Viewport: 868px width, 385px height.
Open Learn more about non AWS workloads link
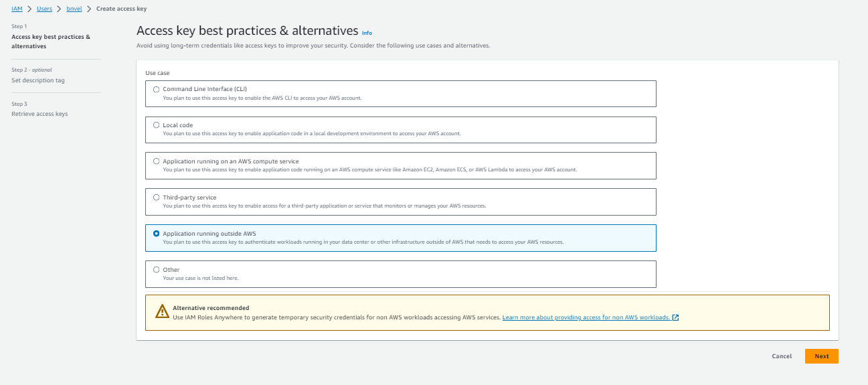pyautogui.click(x=586, y=317)
